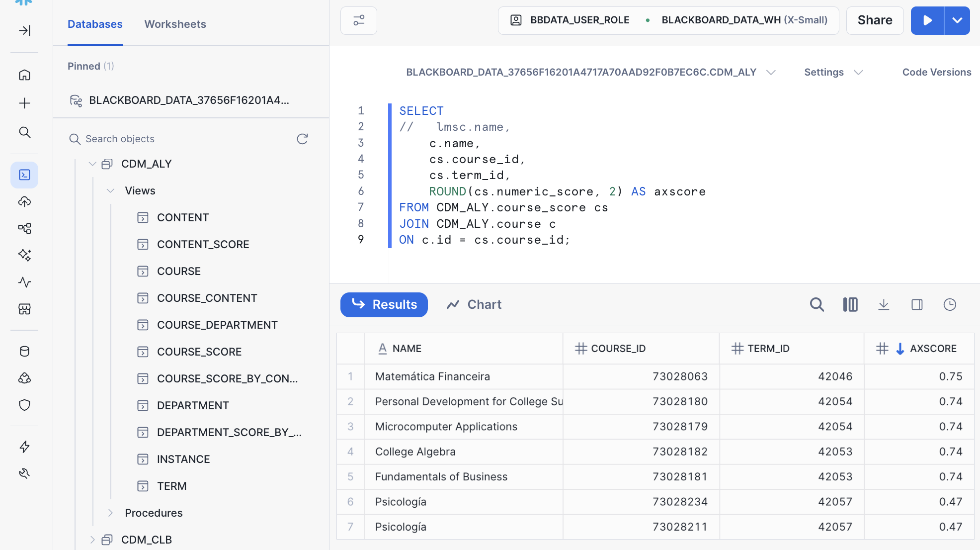Viewport: 980px width, 550px height.
Task: Click the Share button
Action: (x=875, y=20)
